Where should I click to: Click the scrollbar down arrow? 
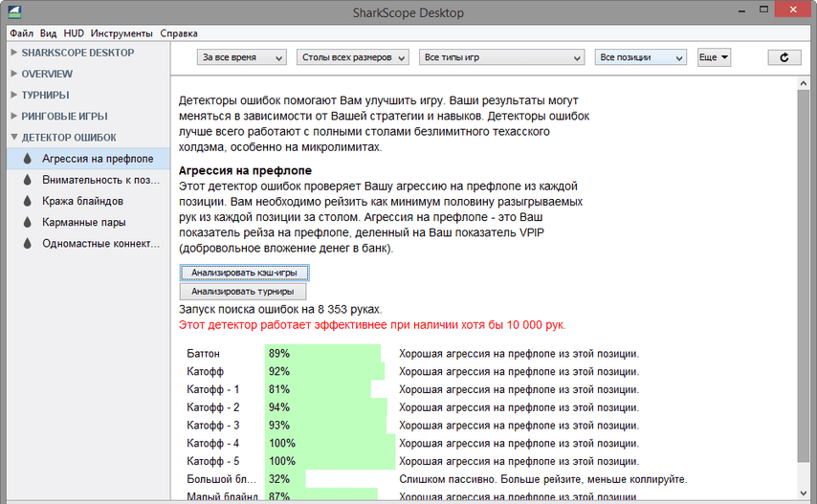(x=803, y=493)
